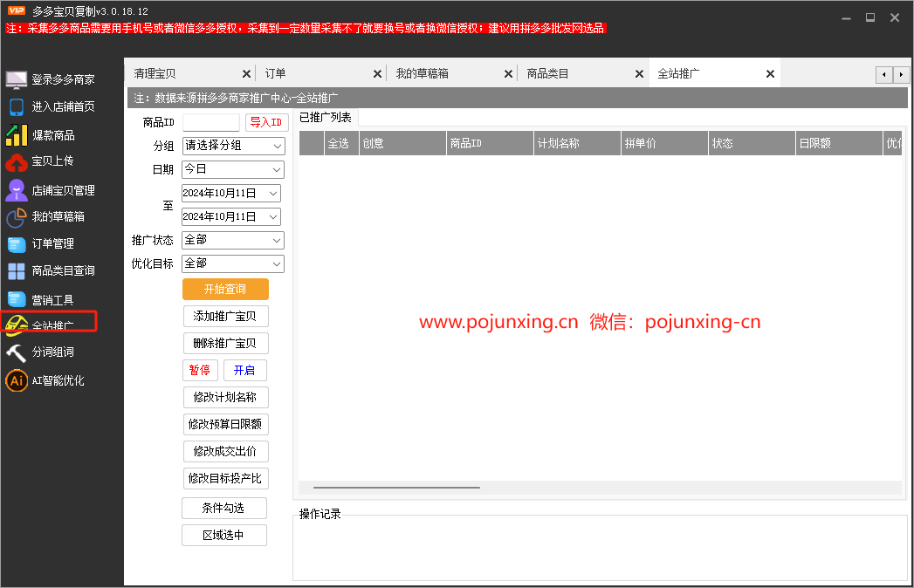Click the 修改目标投产比 button
The width and height of the screenshot is (914, 588).
point(225,478)
